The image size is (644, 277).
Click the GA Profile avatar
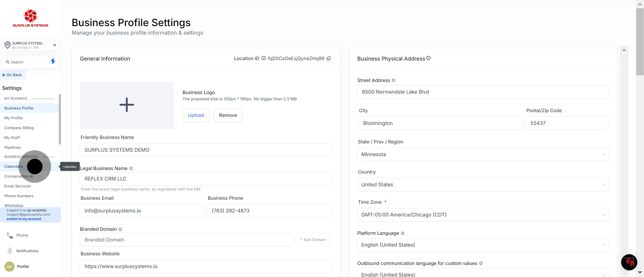tap(9, 267)
